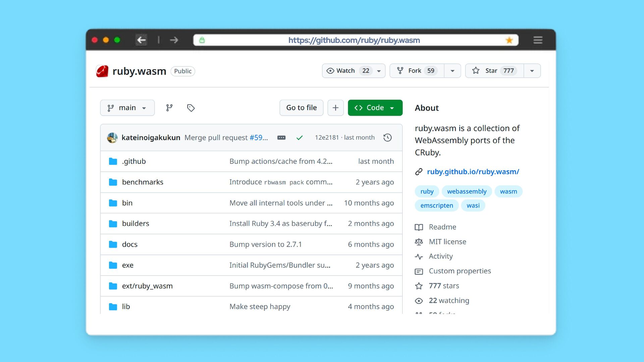Click kateinoigakukun username
The width and height of the screenshot is (644, 362).
coord(151,138)
